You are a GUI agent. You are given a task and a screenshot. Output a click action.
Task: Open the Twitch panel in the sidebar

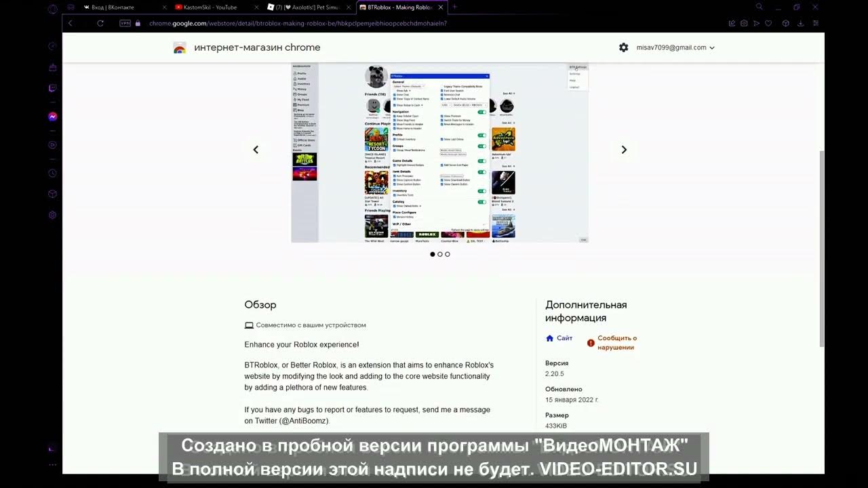52,88
